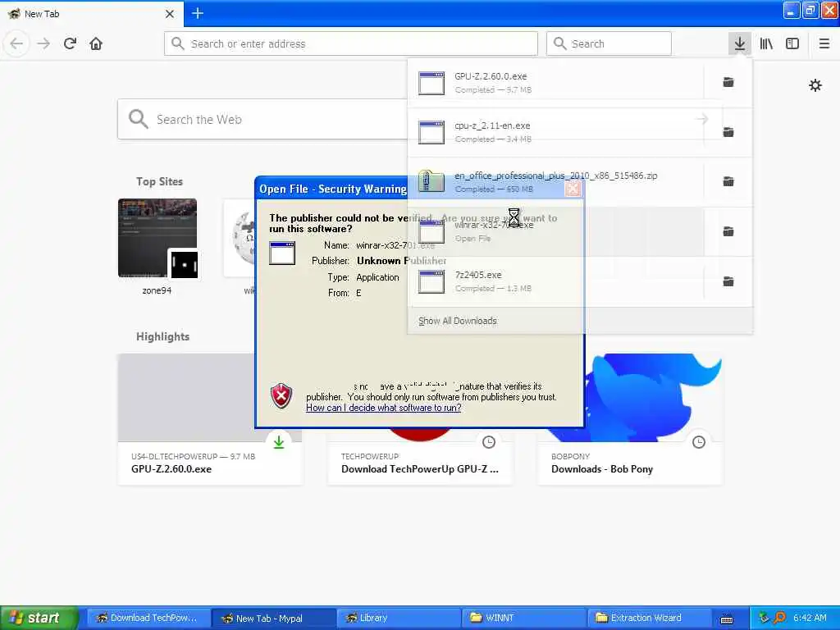Click the system tray clock
This screenshot has width=840, height=630.
point(810,618)
